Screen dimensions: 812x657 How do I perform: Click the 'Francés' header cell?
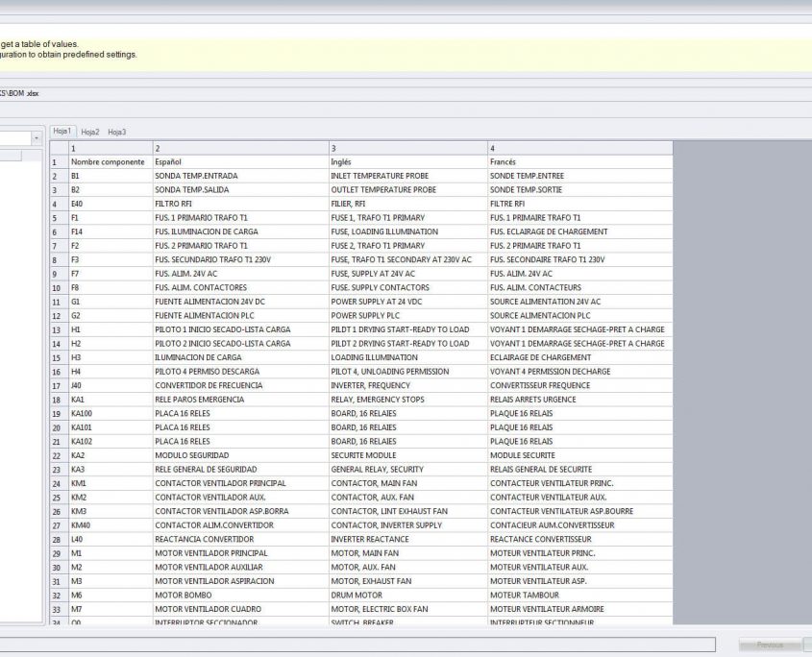tap(580, 162)
